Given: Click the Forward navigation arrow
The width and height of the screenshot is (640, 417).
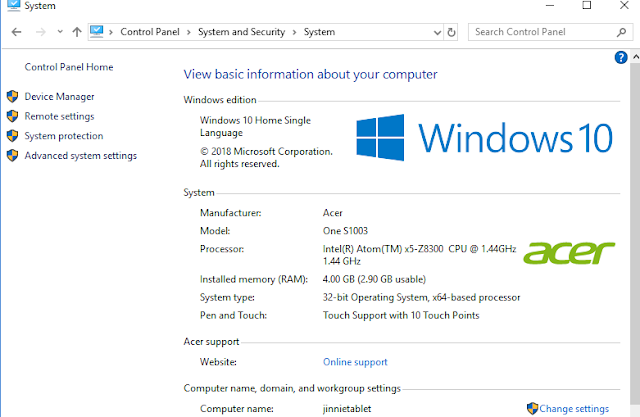Looking at the screenshot, I should coord(41,32).
